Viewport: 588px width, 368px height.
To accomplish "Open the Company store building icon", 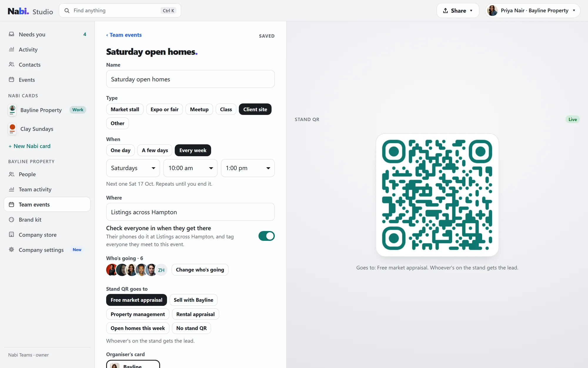I will point(11,235).
